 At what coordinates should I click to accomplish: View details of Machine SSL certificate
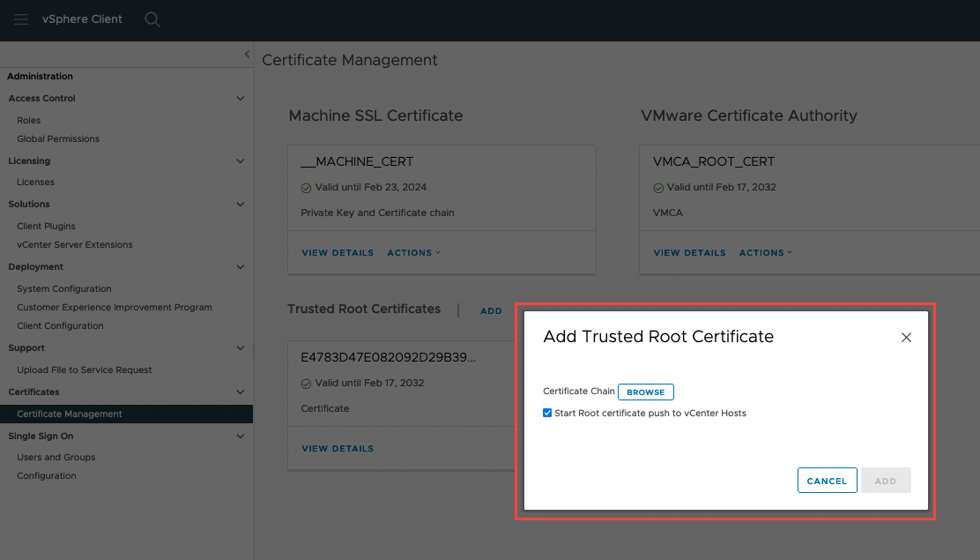coord(338,253)
